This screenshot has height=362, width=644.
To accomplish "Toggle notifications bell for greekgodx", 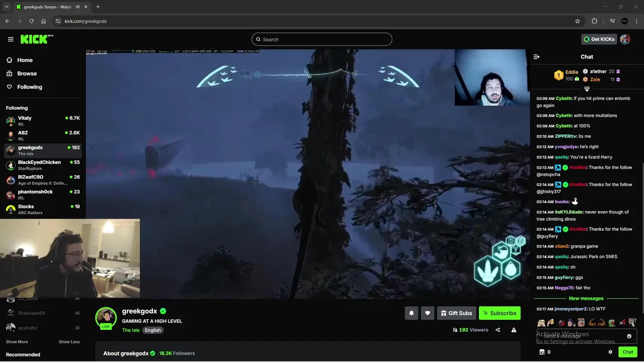I will (x=412, y=313).
